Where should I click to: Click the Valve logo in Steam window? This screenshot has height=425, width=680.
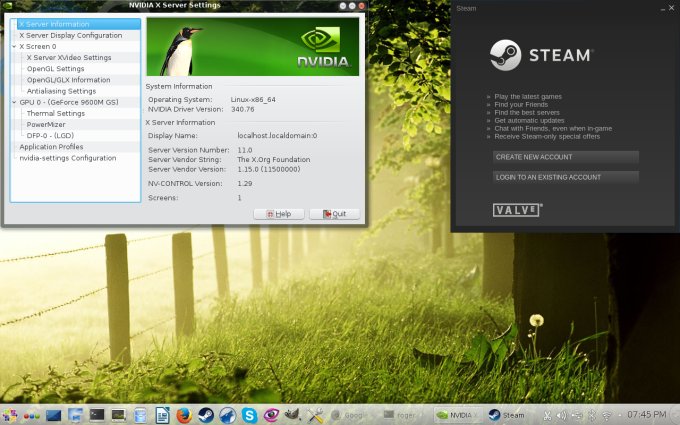point(517,210)
